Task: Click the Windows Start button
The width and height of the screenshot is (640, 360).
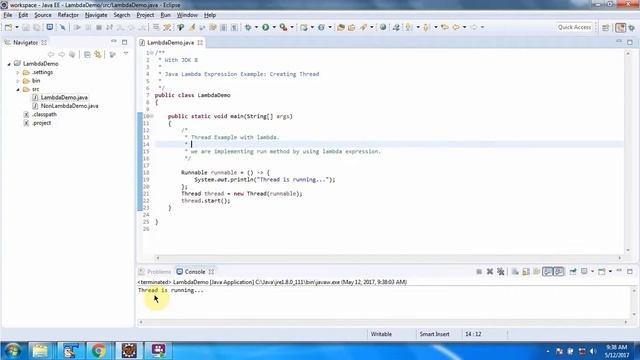Action: tap(13, 351)
